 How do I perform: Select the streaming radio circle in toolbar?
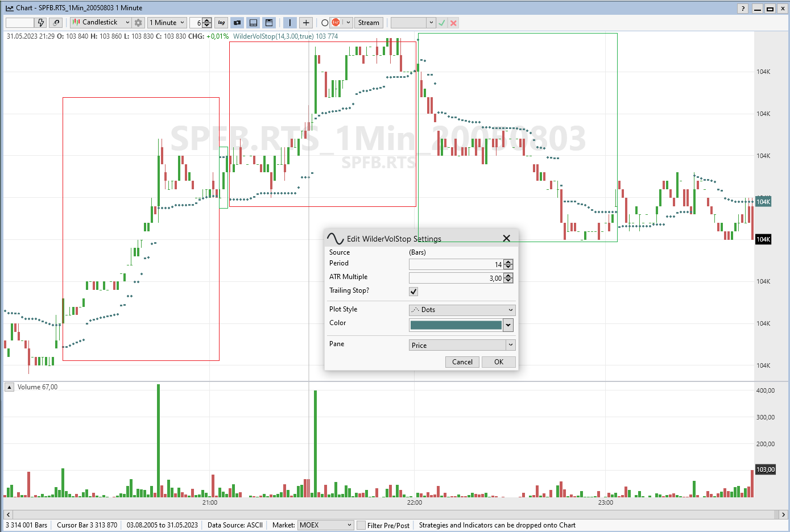point(325,23)
